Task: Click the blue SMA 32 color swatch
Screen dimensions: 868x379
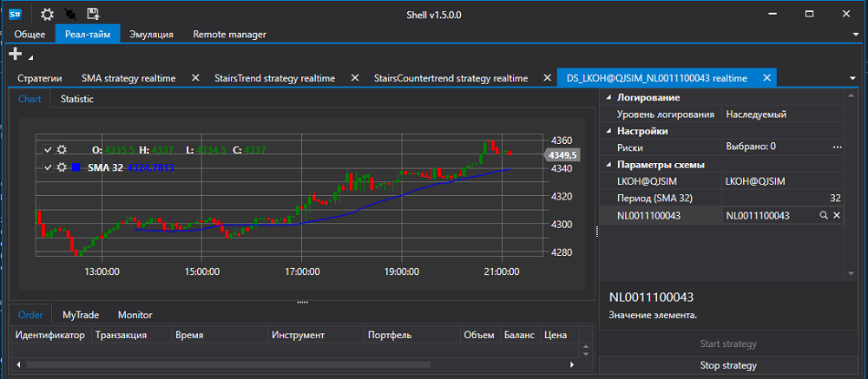Action: point(76,167)
